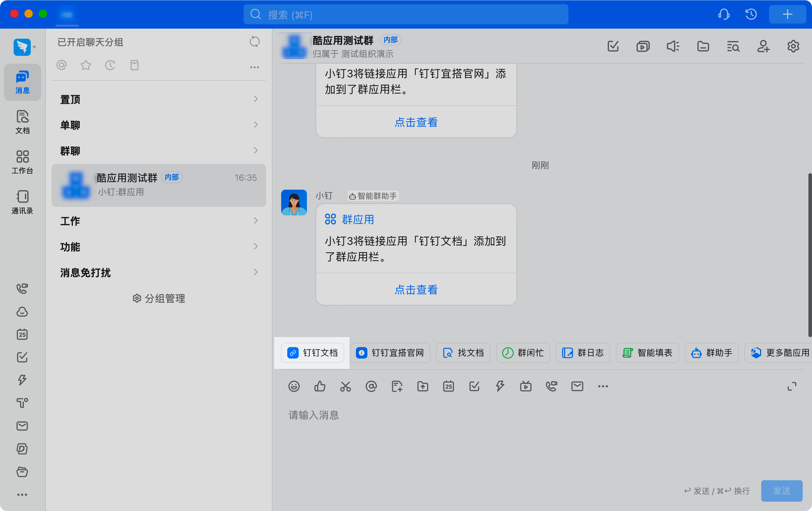Open the 群闲忙 group app
The height and width of the screenshot is (511, 812).
click(x=523, y=353)
